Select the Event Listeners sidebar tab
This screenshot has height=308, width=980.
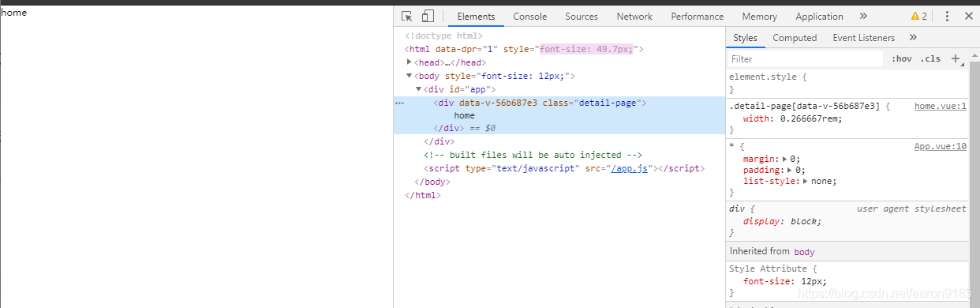[x=863, y=37]
